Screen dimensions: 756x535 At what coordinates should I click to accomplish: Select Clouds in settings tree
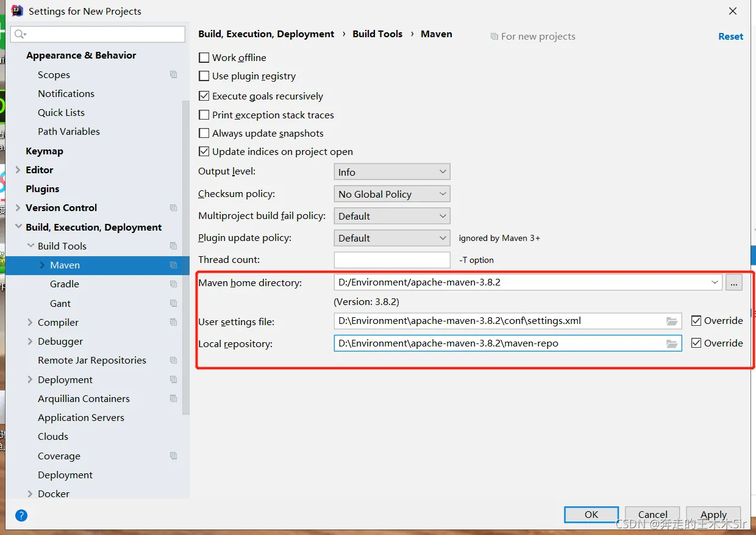pyautogui.click(x=53, y=436)
